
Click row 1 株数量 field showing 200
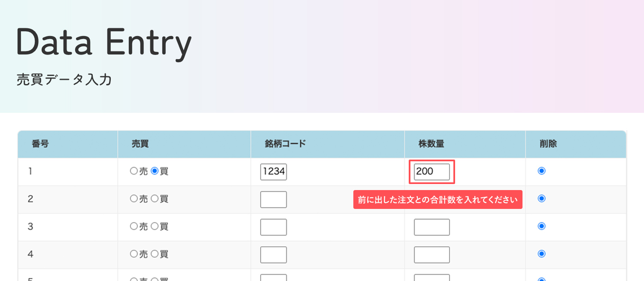click(x=431, y=172)
